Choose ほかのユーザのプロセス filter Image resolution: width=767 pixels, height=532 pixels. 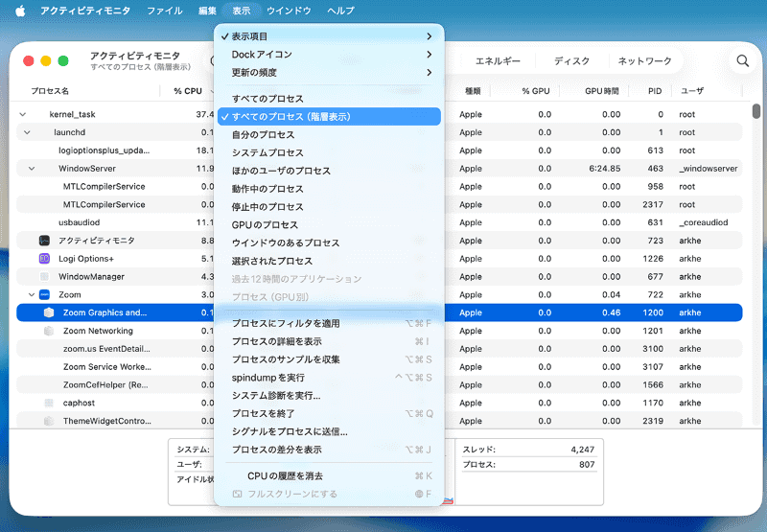pos(329,172)
